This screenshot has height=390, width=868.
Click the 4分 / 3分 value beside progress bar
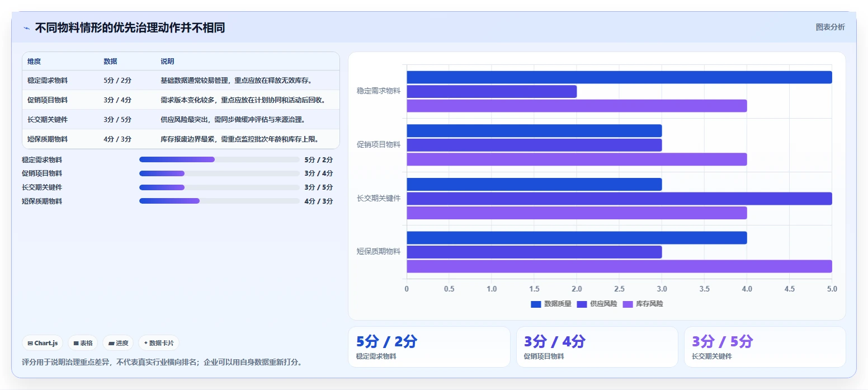coord(319,201)
